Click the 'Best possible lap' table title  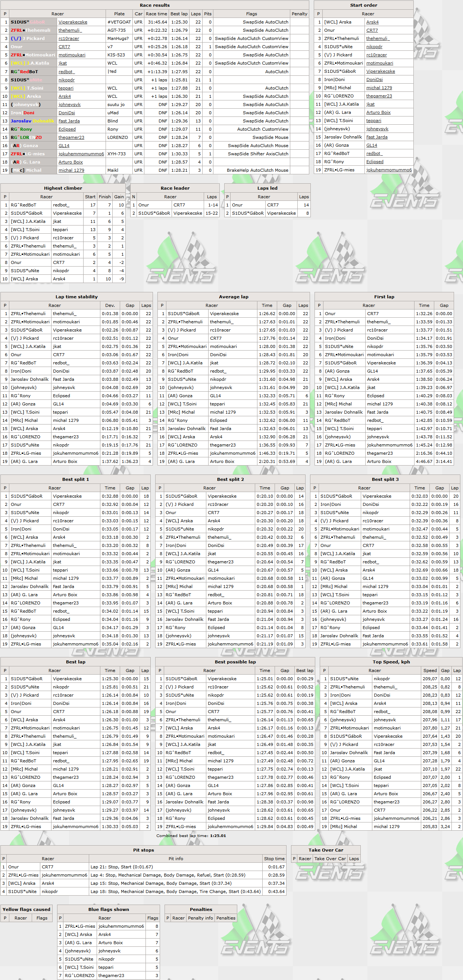(x=235, y=662)
